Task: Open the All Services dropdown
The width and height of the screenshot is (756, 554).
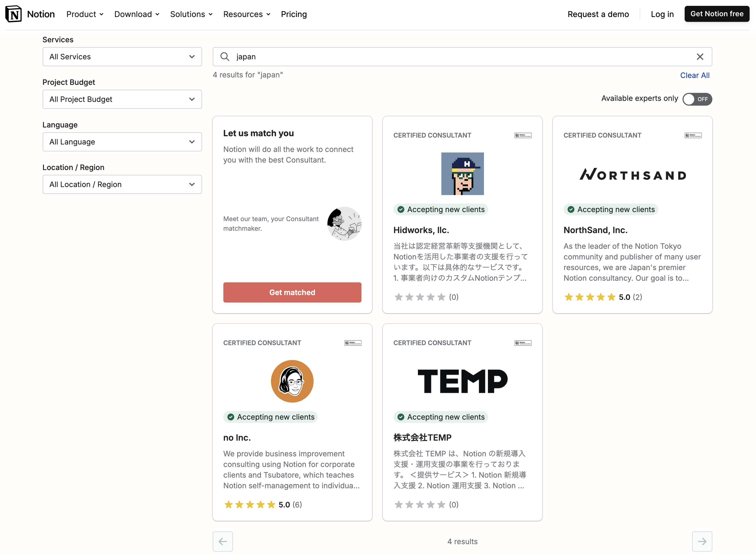Action: click(x=122, y=57)
